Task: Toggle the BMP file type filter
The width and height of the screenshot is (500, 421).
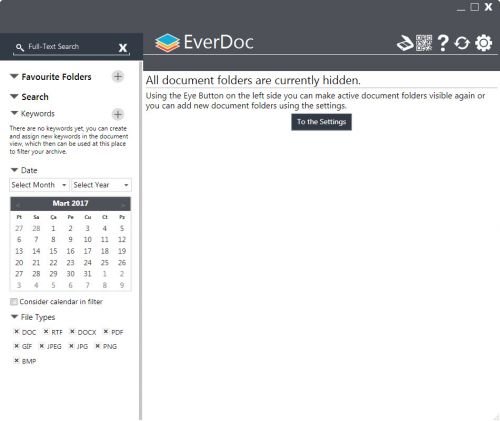Action: pos(16,361)
